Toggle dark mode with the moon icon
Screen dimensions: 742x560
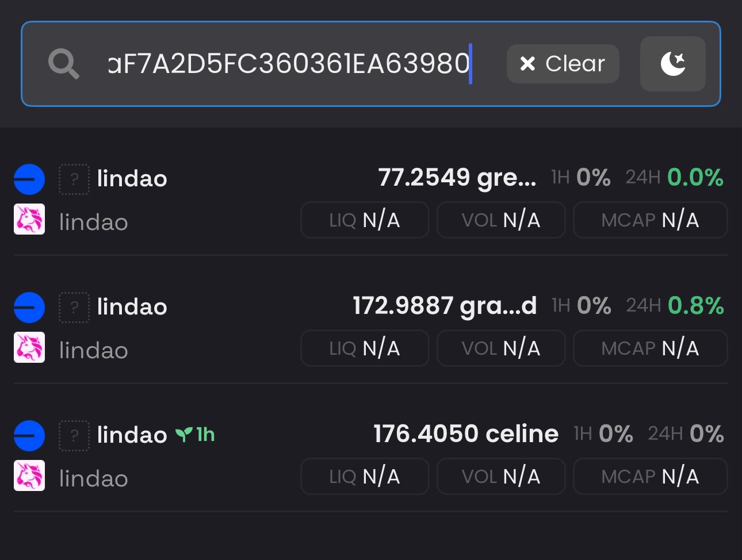point(672,64)
